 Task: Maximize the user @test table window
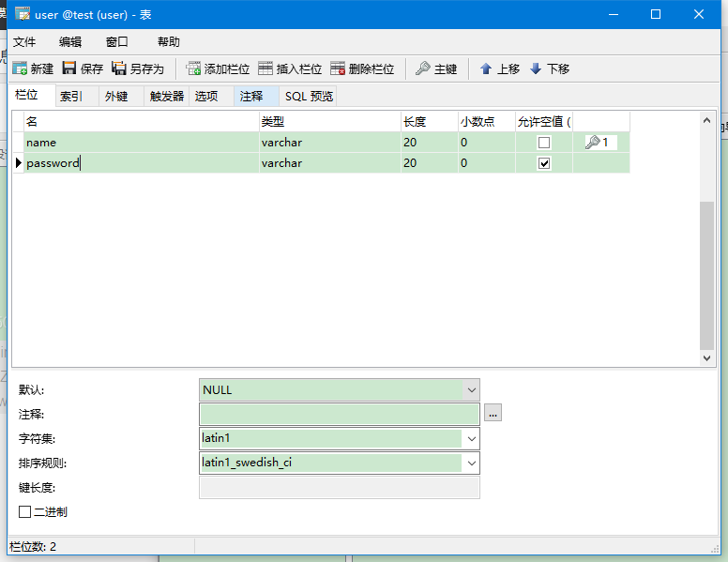(x=656, y=14)
